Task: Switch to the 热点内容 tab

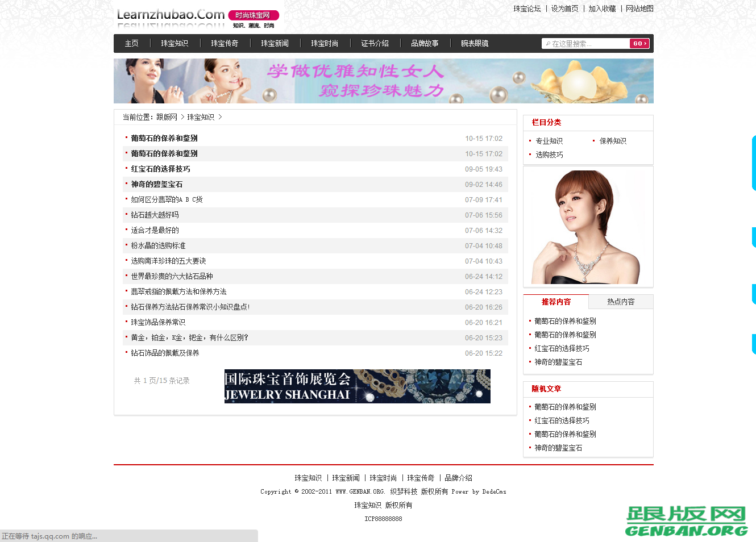Action: (x=621, y=302)
